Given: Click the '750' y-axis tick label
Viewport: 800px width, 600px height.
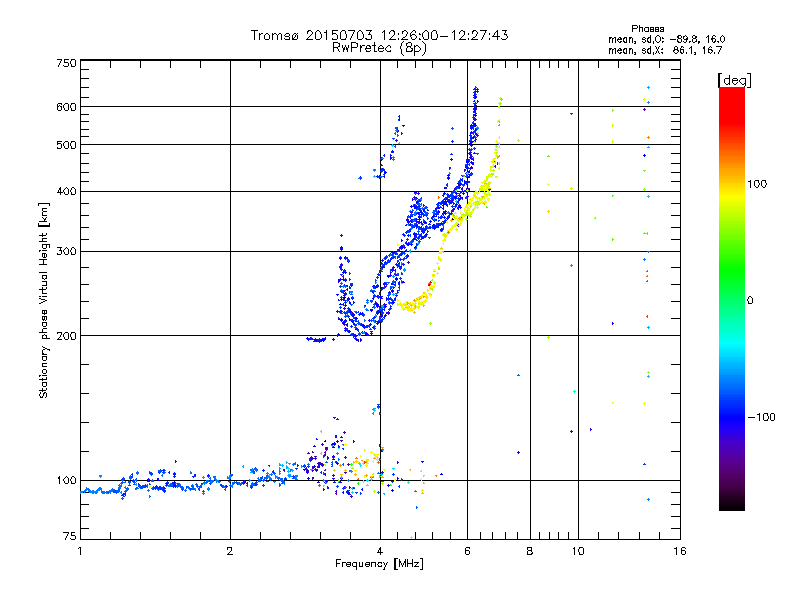Looking at the screenshot, I should point(67,63).
